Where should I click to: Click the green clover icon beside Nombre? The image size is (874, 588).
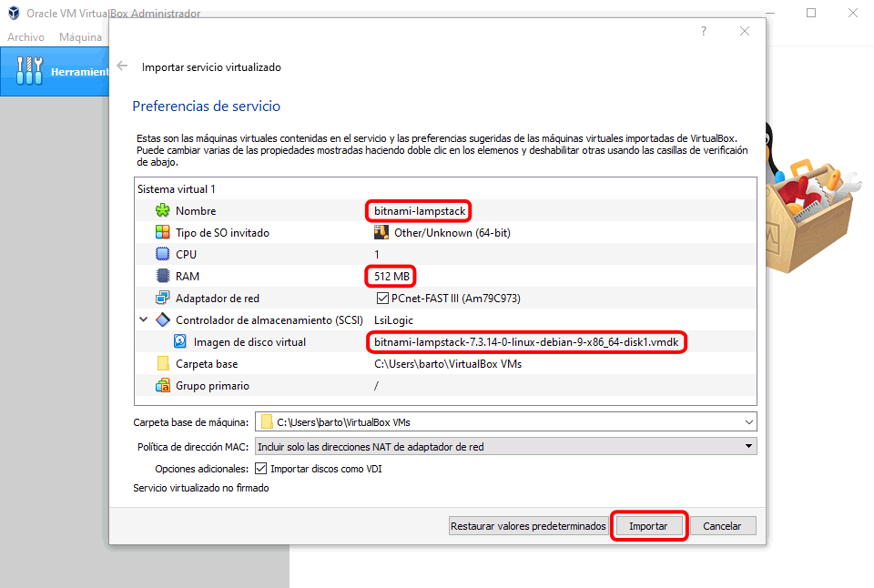point(162,210)
